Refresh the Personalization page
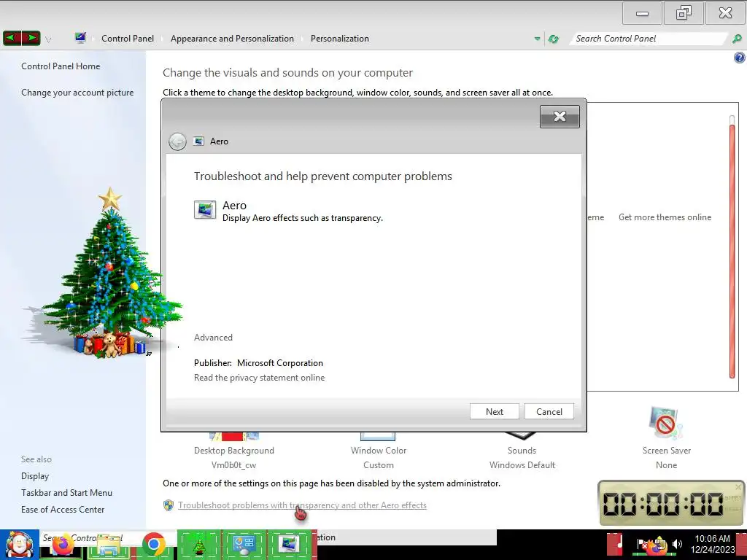The width and height of the screenshot is (747, 560). [x=553, y=39]
